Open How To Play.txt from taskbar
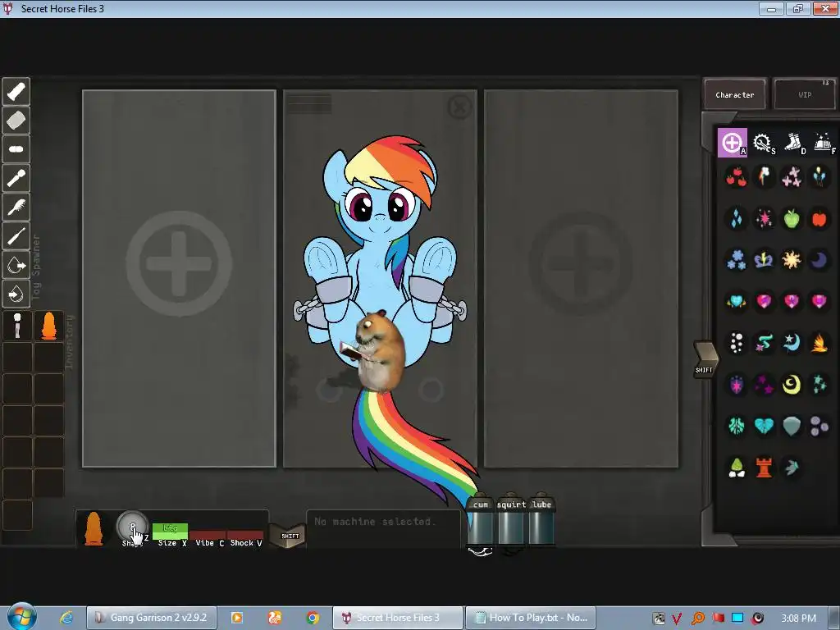Screen dimensions: 840x630 tap(531, 618)
